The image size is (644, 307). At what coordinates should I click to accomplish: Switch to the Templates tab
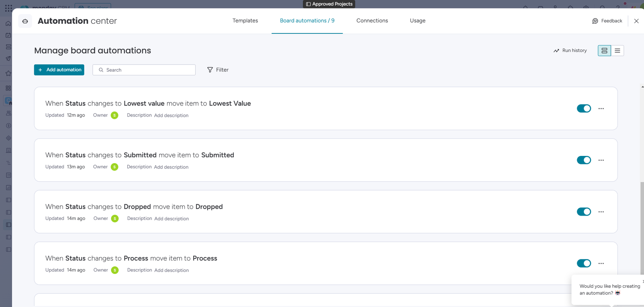245,21
